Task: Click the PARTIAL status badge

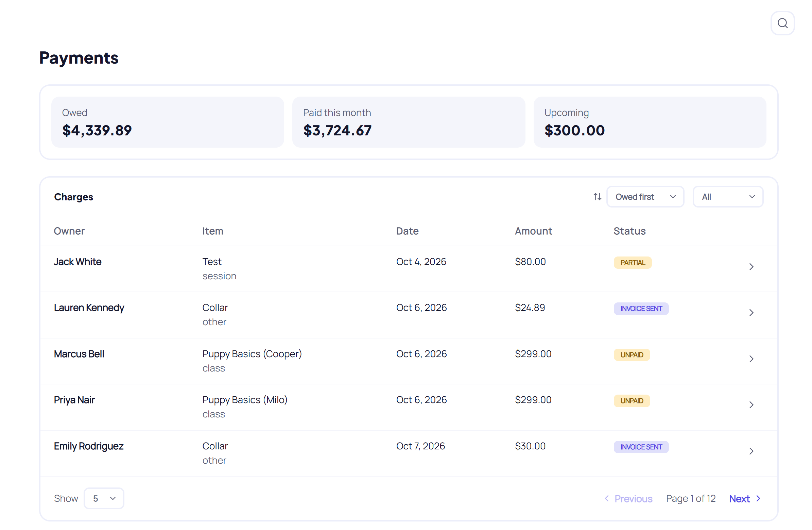Action: (633, 263)
